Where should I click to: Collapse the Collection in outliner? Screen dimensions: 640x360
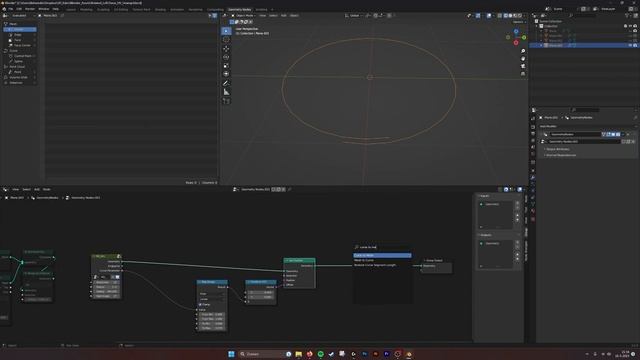pos(537,26)
